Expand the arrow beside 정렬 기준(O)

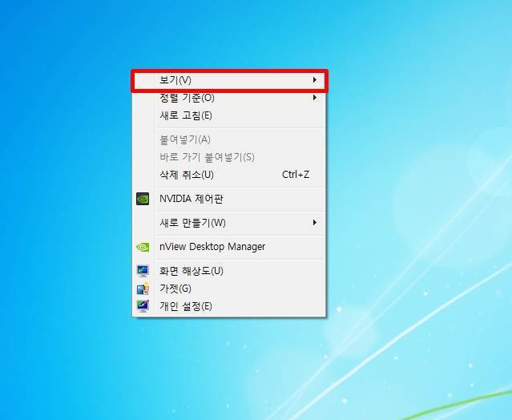314,97
